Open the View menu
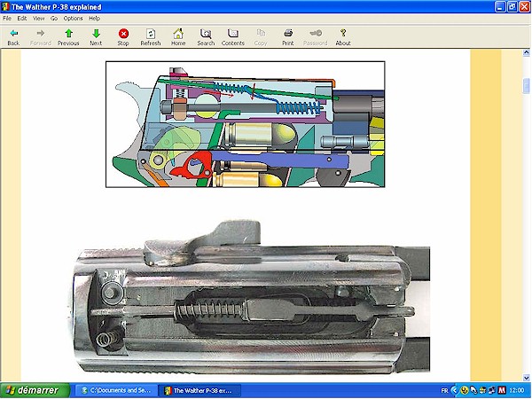532x399 pixels. pyautogui.click(x=39, y=19)
